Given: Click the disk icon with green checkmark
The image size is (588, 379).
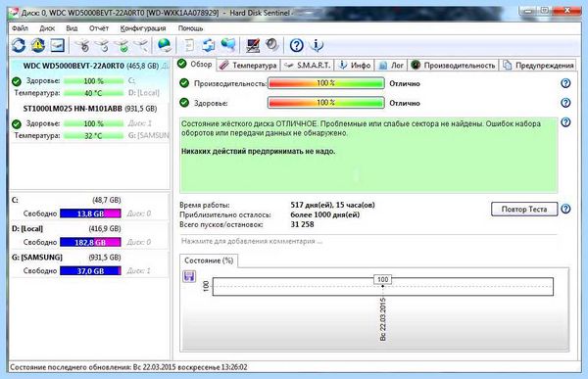Looking at the screenshot, I should (122, 45).
